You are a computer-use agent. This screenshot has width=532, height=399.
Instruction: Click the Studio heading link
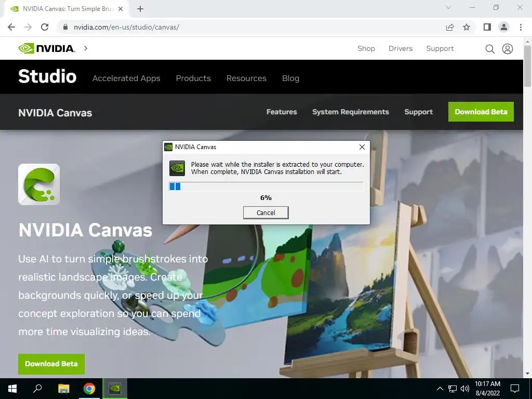click(47, 76)
